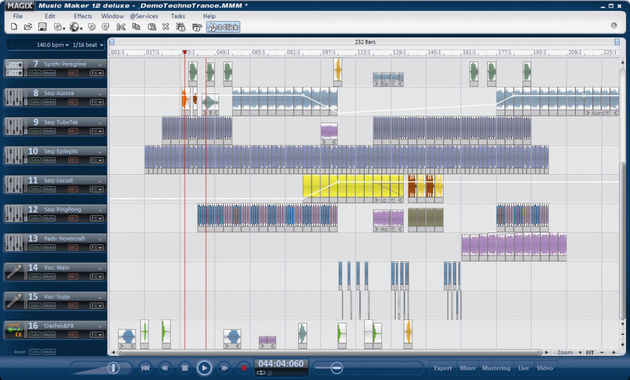
Task: Expand track 8 Seq: Aurora name arrow
Action: coord(100,94)
